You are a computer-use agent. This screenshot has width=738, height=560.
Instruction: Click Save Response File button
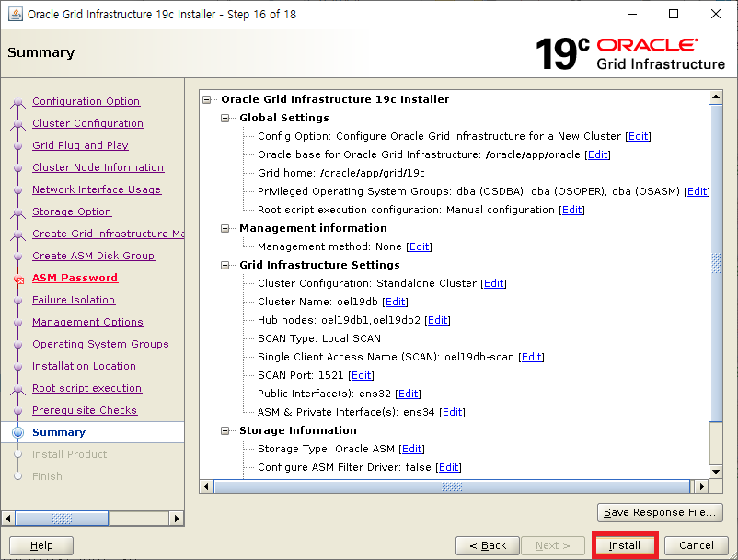[x=660, y=512]
